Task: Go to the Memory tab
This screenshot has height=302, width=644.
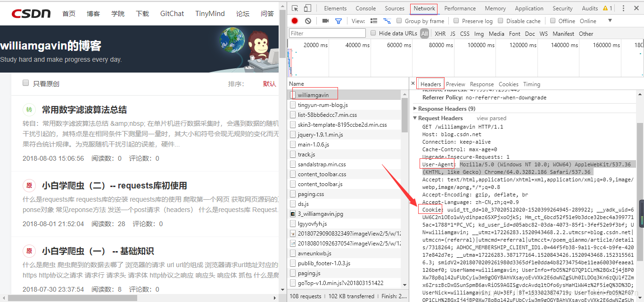Action: pos(495,8)
